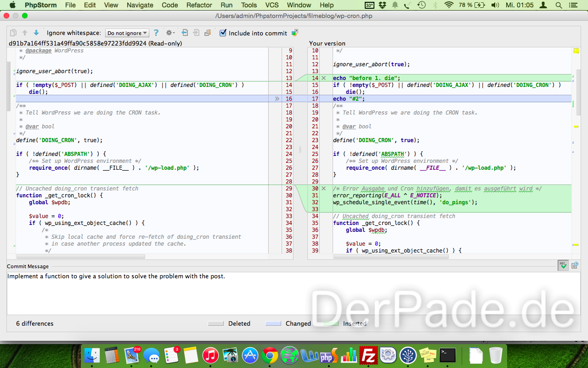Open the Navigate menu
This screenshot has height=368, width=588.
(x=140, y=5)
